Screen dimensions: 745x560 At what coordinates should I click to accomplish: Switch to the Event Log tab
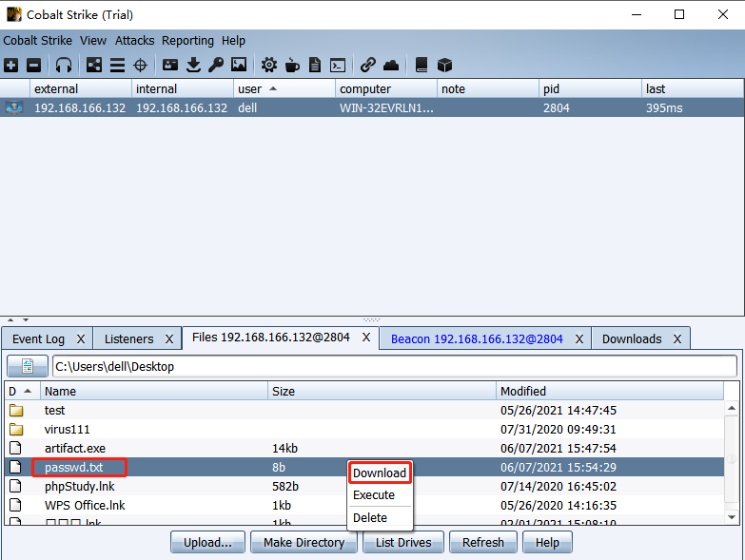[39, 338]
